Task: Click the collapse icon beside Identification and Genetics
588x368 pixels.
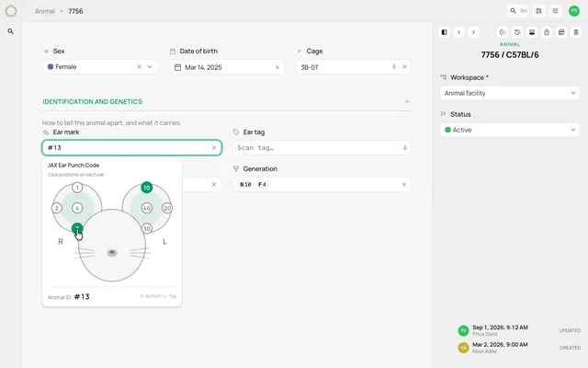Action: [408, 101]
